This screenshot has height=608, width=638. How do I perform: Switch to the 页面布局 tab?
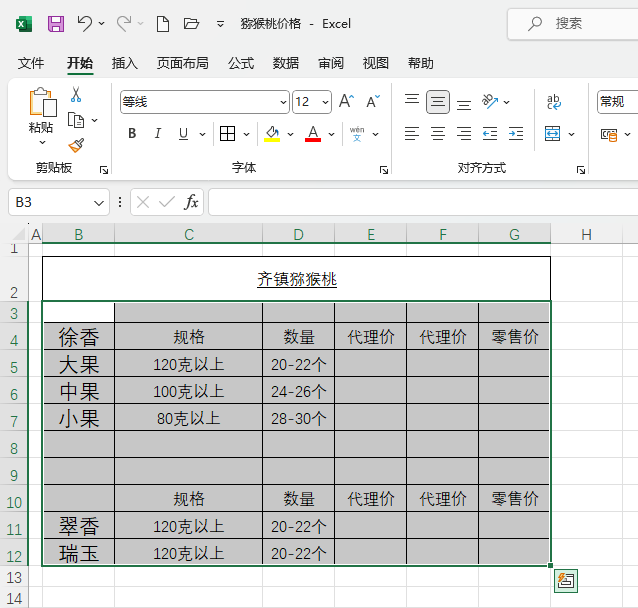[183, 63]
